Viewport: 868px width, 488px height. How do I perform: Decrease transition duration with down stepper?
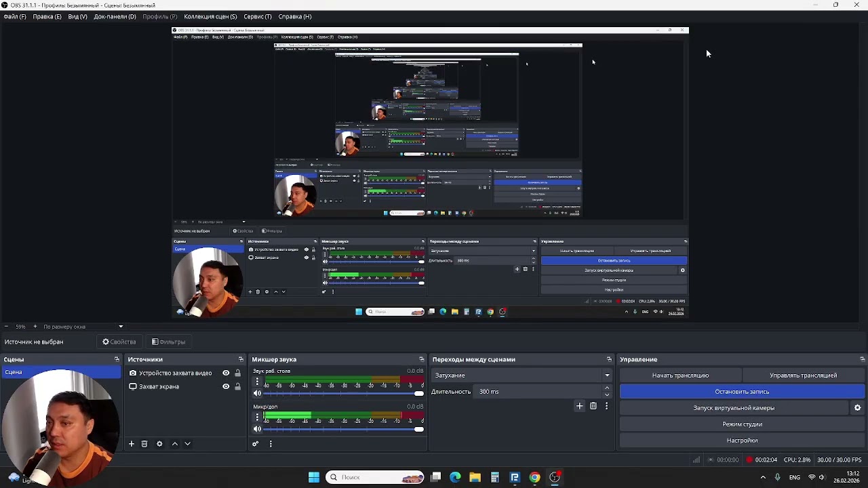tap(607, 394)
